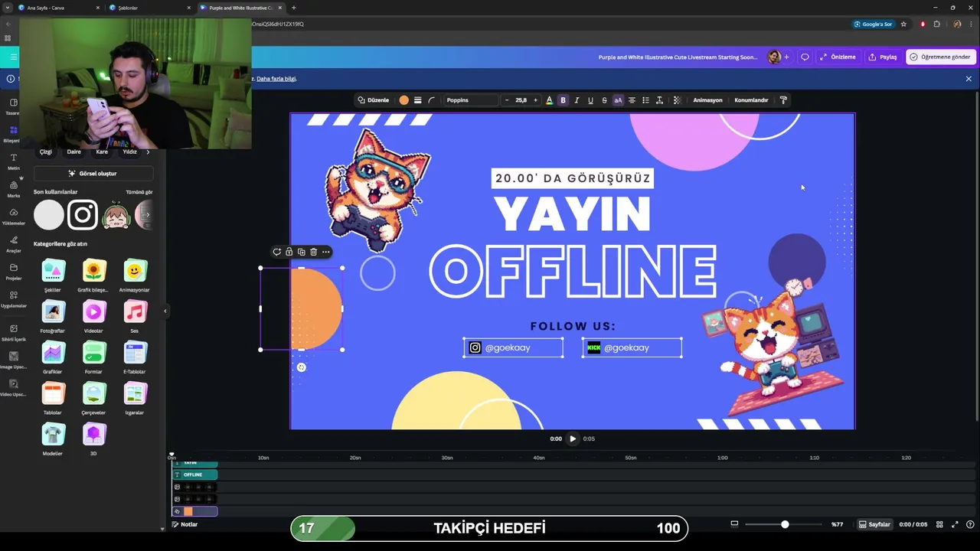This screenshot has width=980, height=551.
Task: Click the Önizleme preview button
Action: pyautogui.click(x=838, y=57)
